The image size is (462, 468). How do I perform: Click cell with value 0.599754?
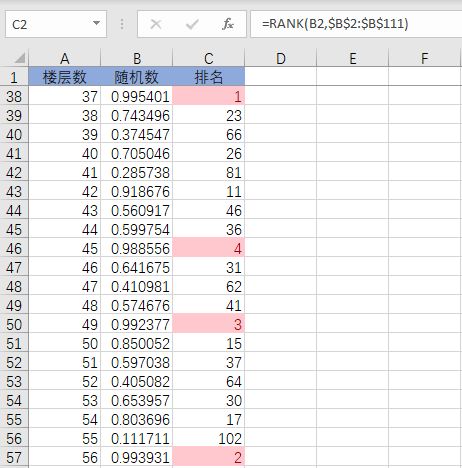(x=137, y=229)
